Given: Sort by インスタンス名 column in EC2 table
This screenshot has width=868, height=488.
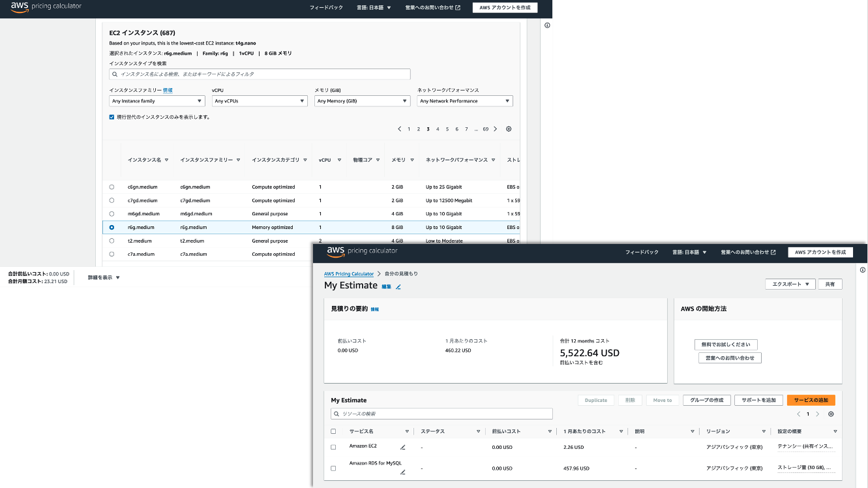Looking at the screenshot, I should pyautogui.click(x=166, y=160).
